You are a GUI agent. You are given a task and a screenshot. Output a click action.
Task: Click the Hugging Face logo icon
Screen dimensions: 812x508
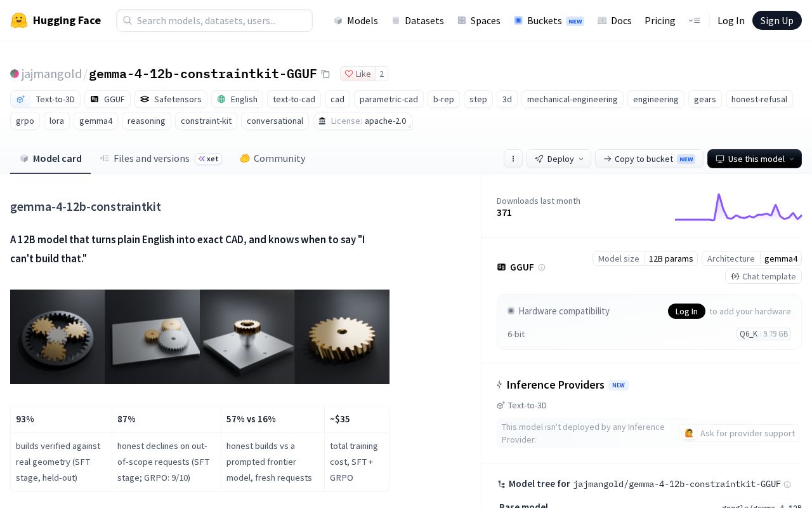point(19,20)
